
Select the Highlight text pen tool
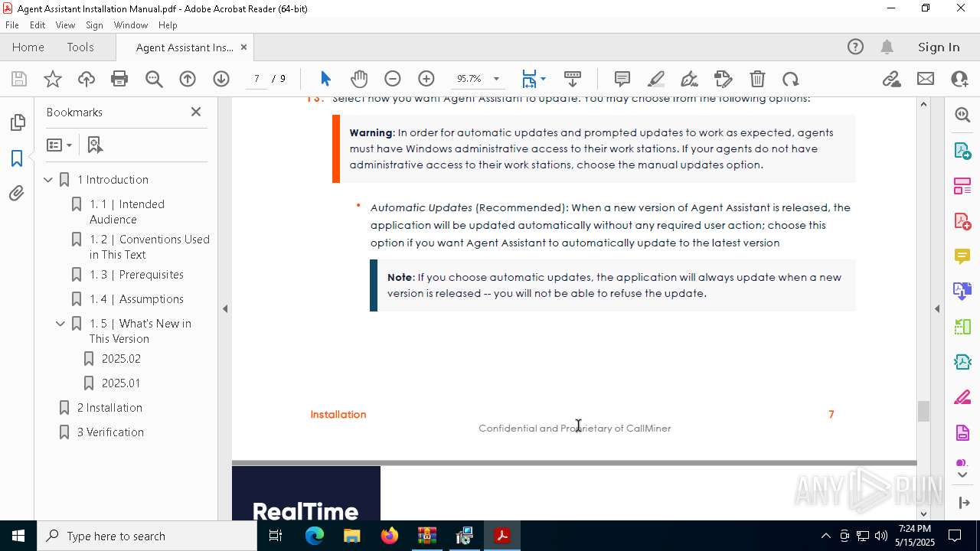coord(656,79)
